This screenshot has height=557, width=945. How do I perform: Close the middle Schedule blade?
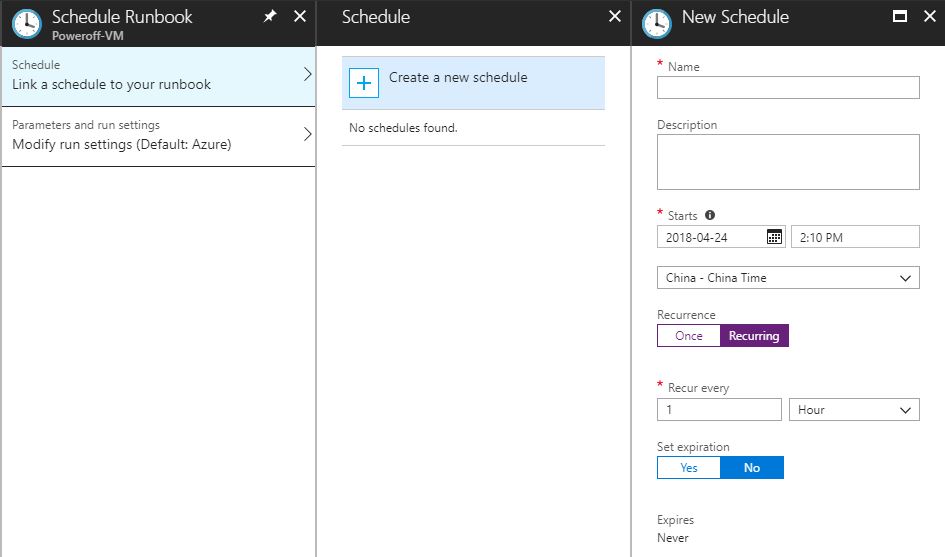(x=615, y=16)
